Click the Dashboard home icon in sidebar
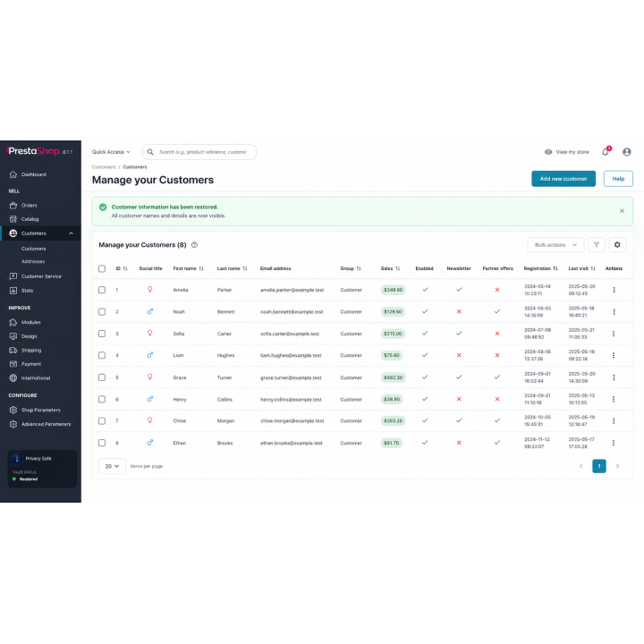This screenshot has height=644, width=644. [13, 174]
